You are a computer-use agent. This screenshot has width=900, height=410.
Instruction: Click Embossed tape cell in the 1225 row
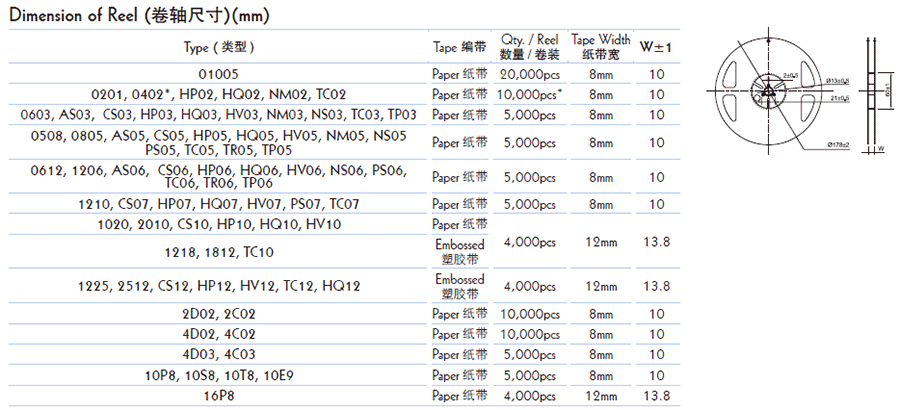(x=460, y=286)
